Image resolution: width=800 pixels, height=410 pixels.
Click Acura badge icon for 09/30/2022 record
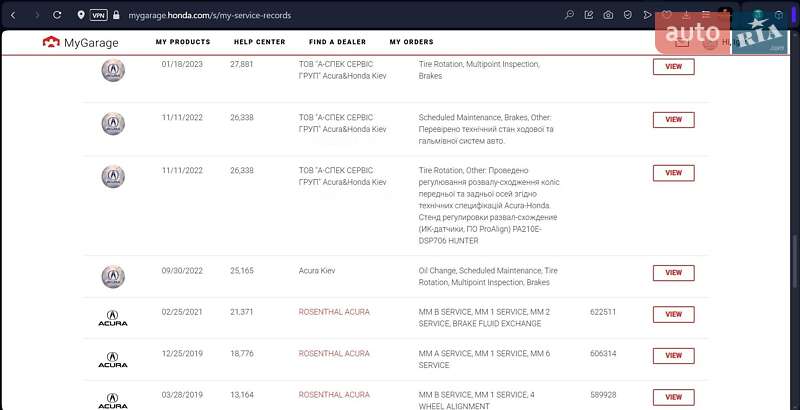coord(113,277)
